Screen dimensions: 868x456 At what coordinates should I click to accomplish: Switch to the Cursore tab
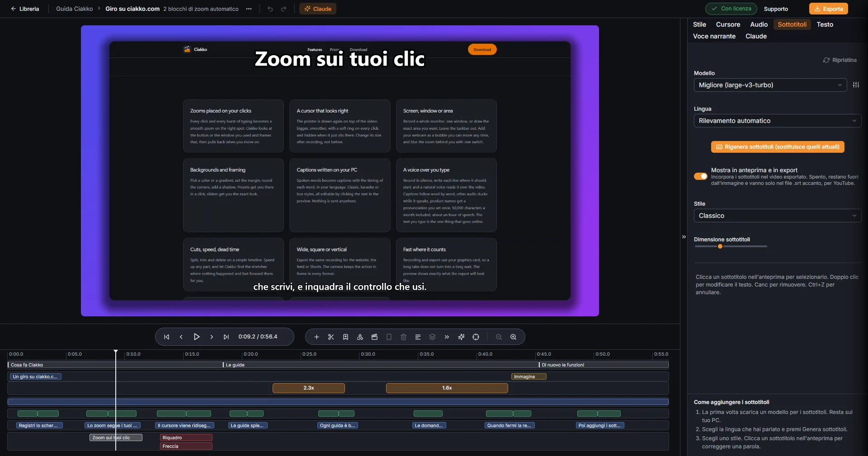point(728,24)
